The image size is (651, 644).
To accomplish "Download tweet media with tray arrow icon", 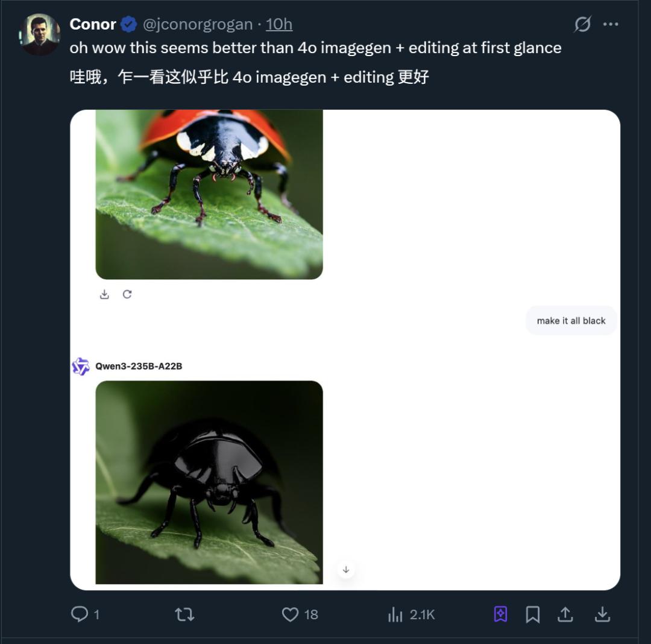I will pyautogui.click(x=602, y=614).
